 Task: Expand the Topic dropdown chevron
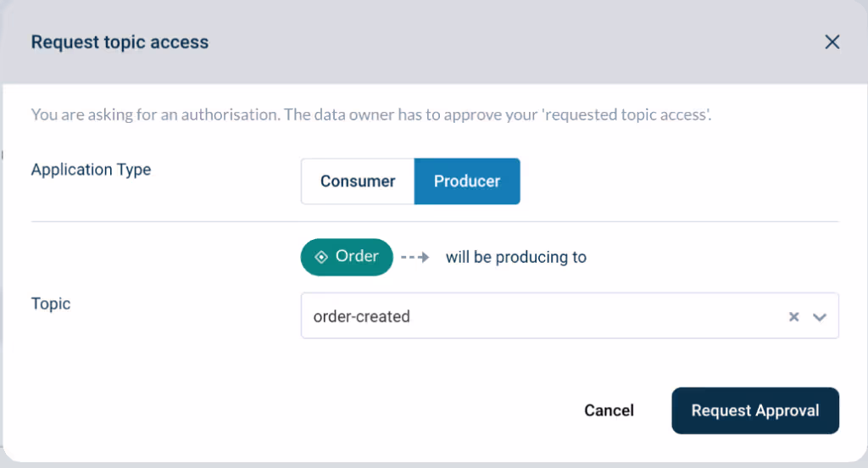coord(820,317)
